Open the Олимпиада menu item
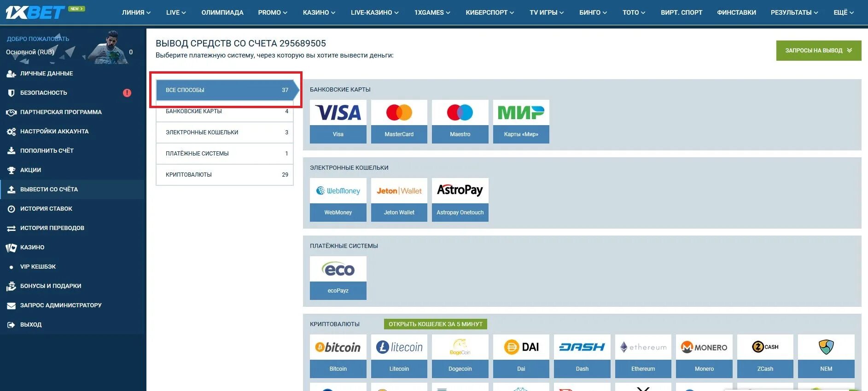 pyautogui.click(x=222, y=12)
